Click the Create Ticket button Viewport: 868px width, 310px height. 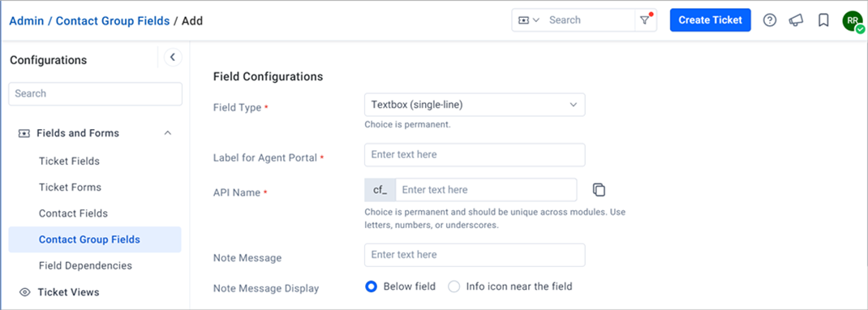click(x=711, y=20)
